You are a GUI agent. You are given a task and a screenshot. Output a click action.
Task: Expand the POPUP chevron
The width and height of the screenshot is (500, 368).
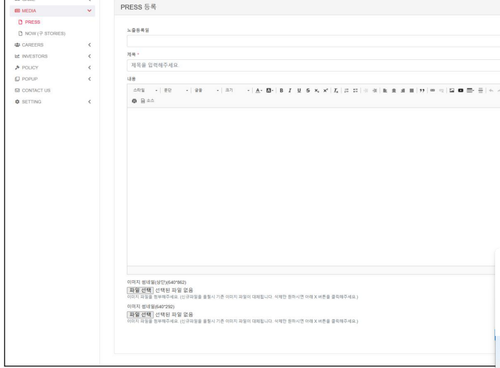pyautogui.click(x=89, y=79)
